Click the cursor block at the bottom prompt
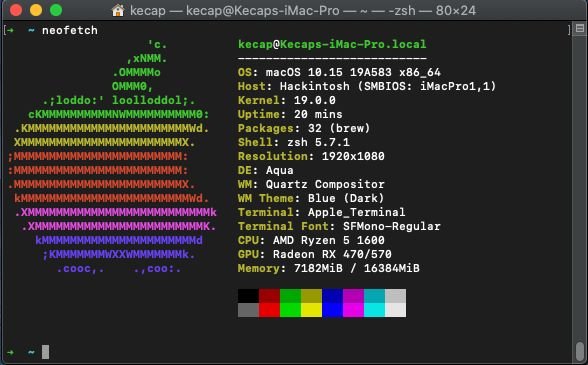588x365 pixels. click(45, 352)
